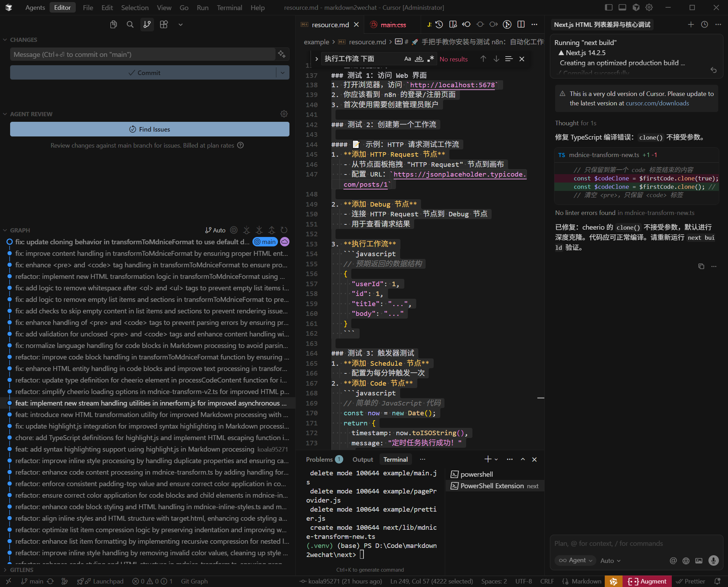
Task: Click the refresh icon in Graph header
Action: point(284,230)
